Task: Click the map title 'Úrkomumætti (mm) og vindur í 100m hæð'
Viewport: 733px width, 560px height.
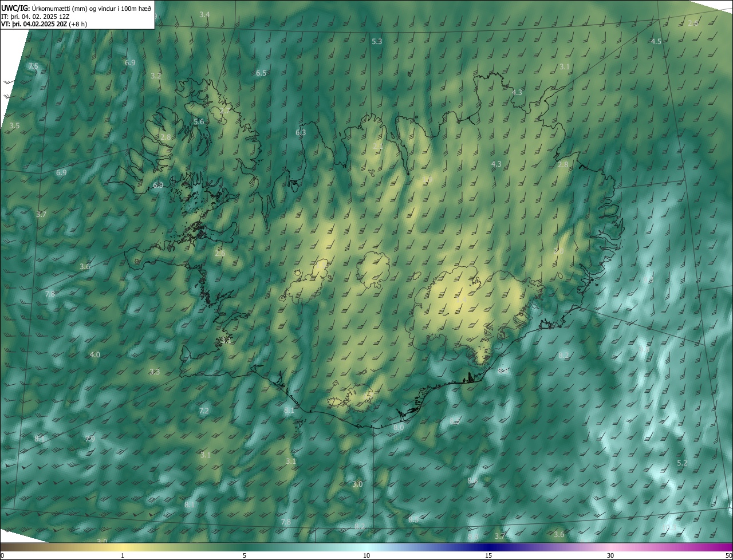Action: click(x=91, y=7)
